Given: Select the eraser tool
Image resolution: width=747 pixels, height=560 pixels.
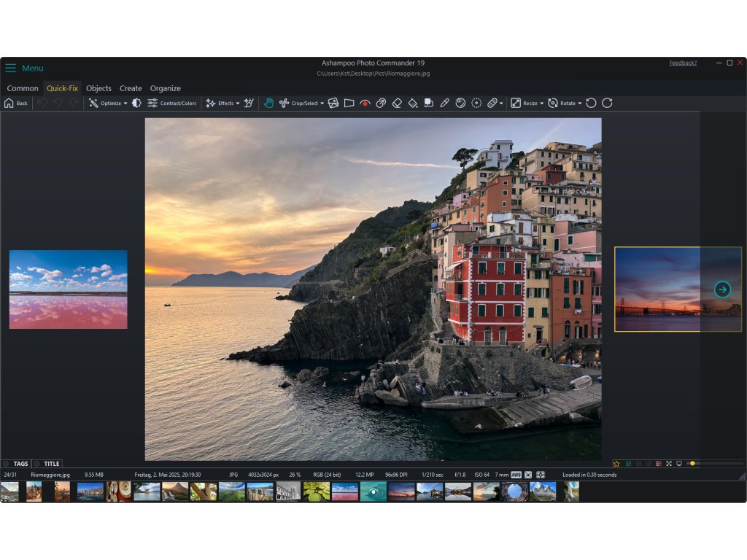Looking at the screenshot, I should click(x=397, y=104).
